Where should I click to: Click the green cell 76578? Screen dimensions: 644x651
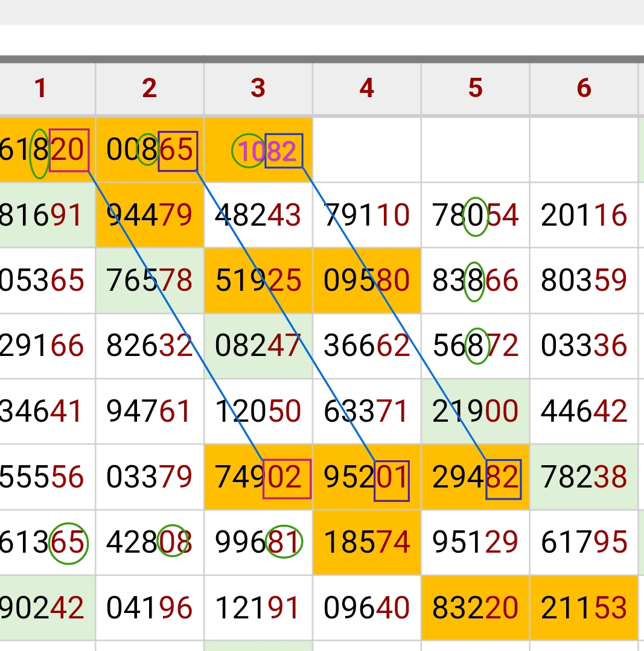tap(150, 280)
